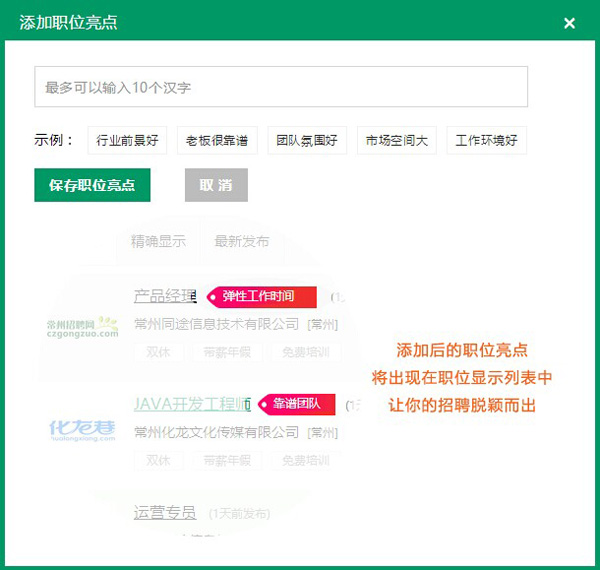Open the 运营专员 job link
This screenshot has width=600, height=570.
click(x=165, y=513)
